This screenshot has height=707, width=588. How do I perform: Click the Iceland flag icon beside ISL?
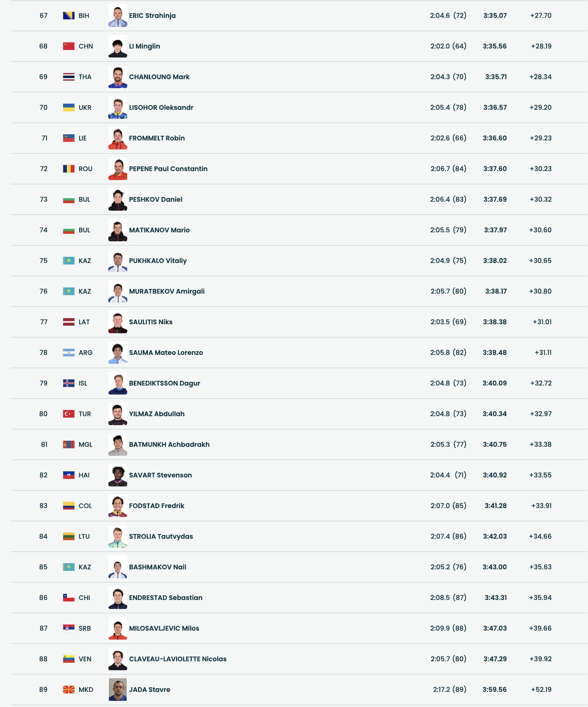[x=69, y=383]
